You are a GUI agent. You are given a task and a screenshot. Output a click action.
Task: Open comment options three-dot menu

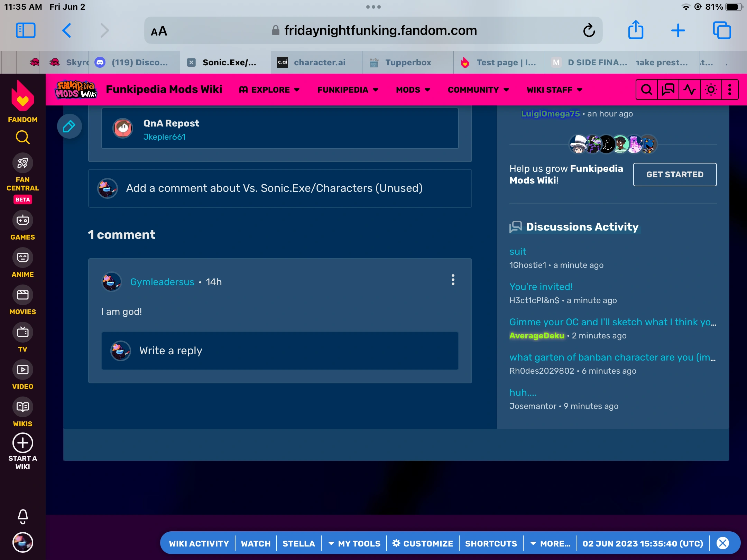453,280
